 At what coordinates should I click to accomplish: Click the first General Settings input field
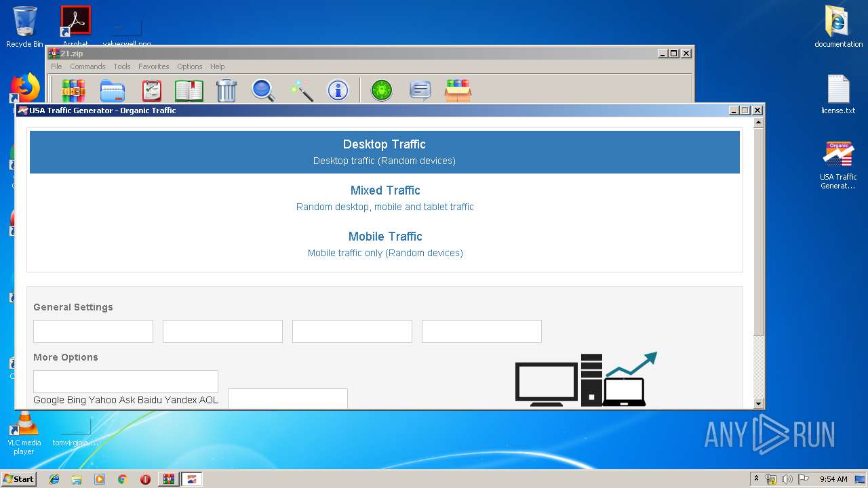coord(93,331)
